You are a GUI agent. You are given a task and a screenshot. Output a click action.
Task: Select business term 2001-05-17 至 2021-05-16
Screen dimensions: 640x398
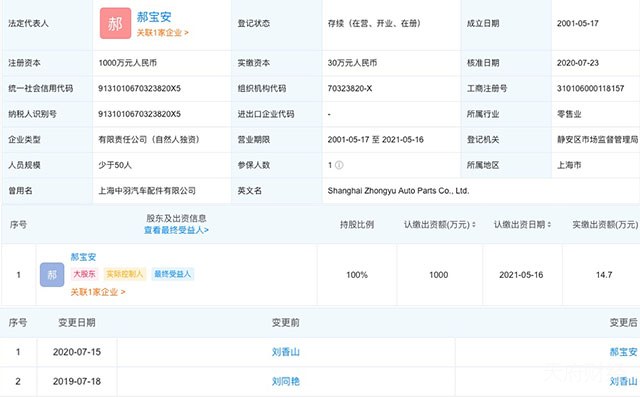pos(376,139)
